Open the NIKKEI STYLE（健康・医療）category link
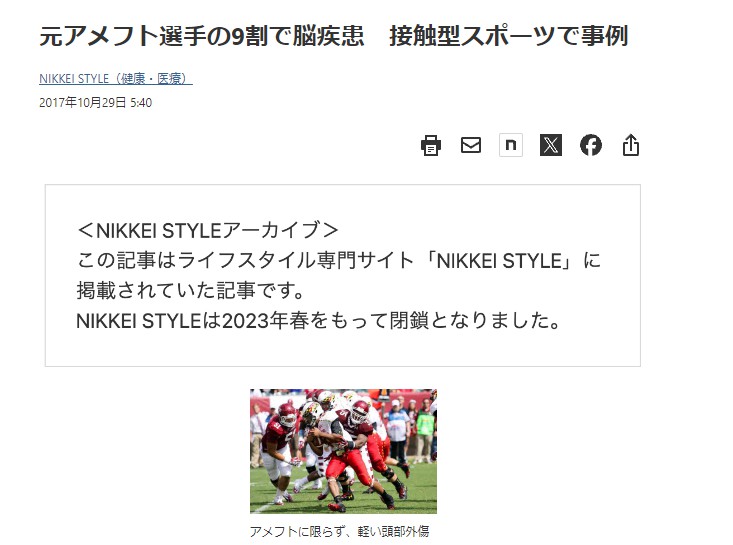The height and width of the screenshot is (545, 733). tap(115, 79)
